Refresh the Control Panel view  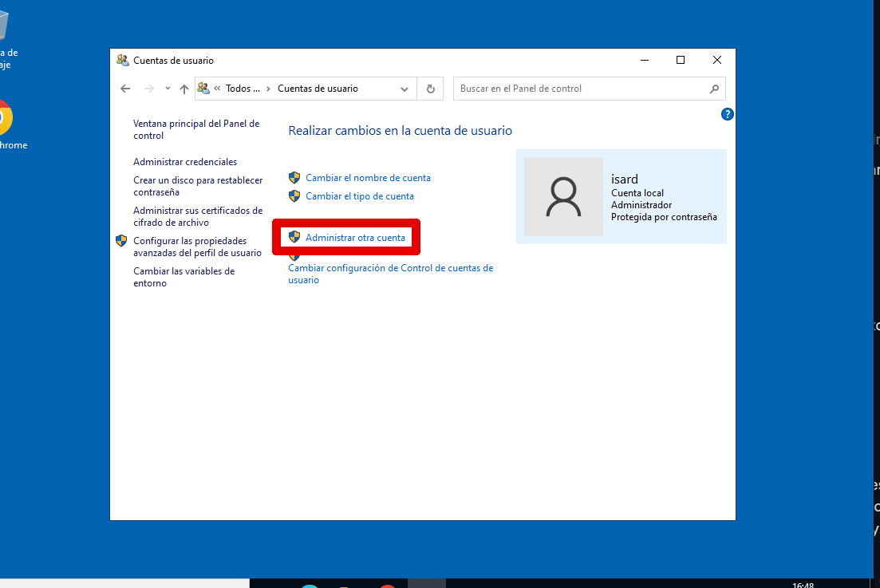[430, 89]
